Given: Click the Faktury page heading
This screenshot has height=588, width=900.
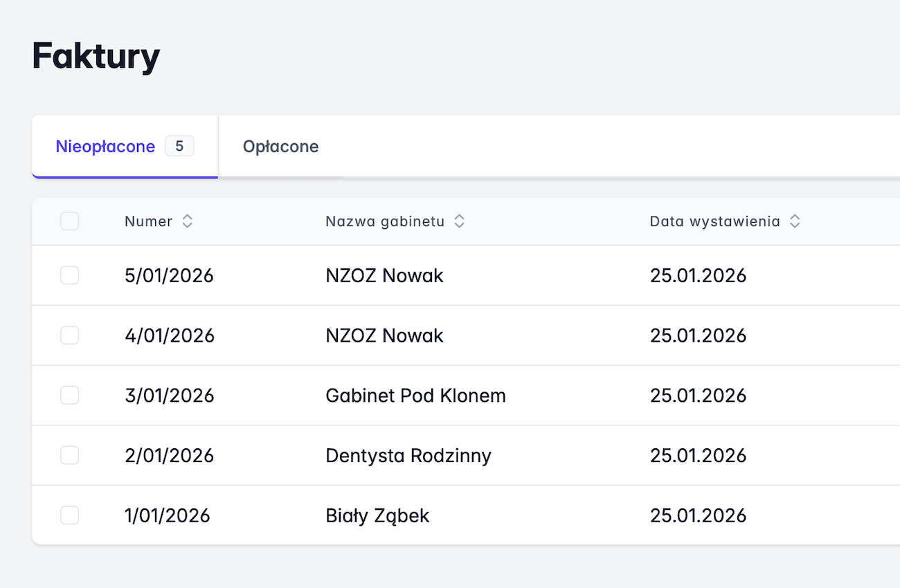Looking at the screenshot, I should [x=96, y=57].
